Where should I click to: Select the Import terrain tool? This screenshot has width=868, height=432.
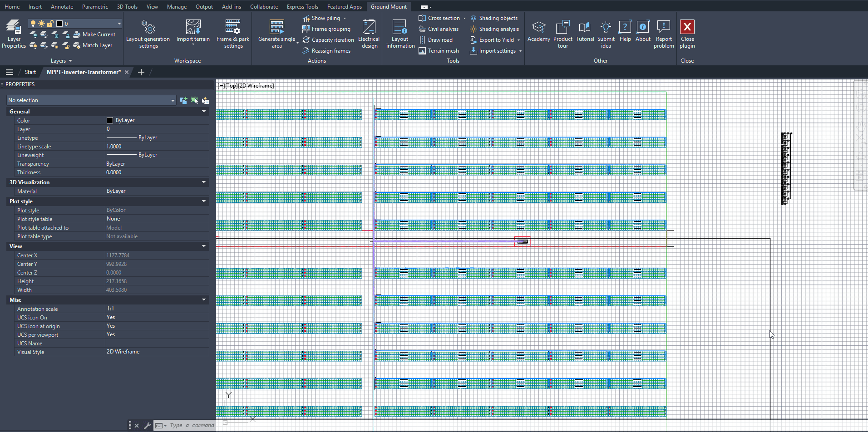point(193,32)
